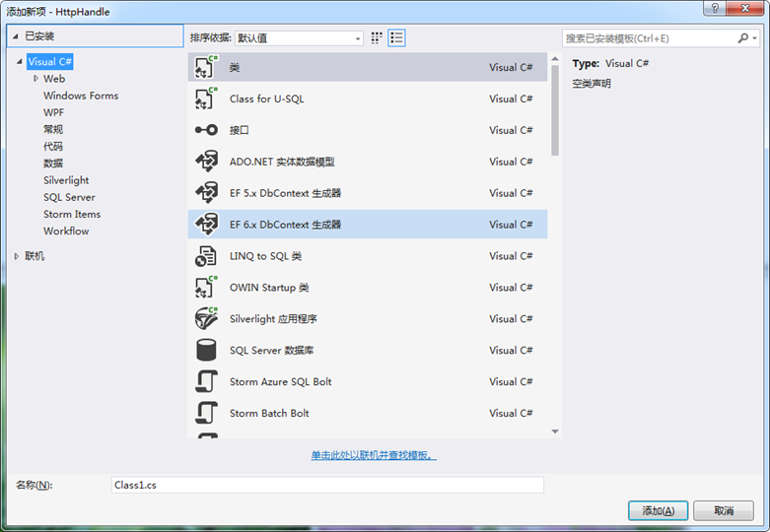Select 接口 template name text

(x=240, y=130)
